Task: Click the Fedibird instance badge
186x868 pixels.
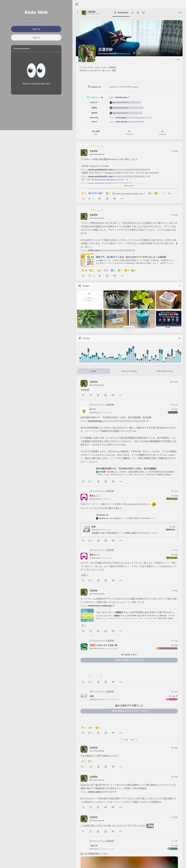Action: (173, 412)
